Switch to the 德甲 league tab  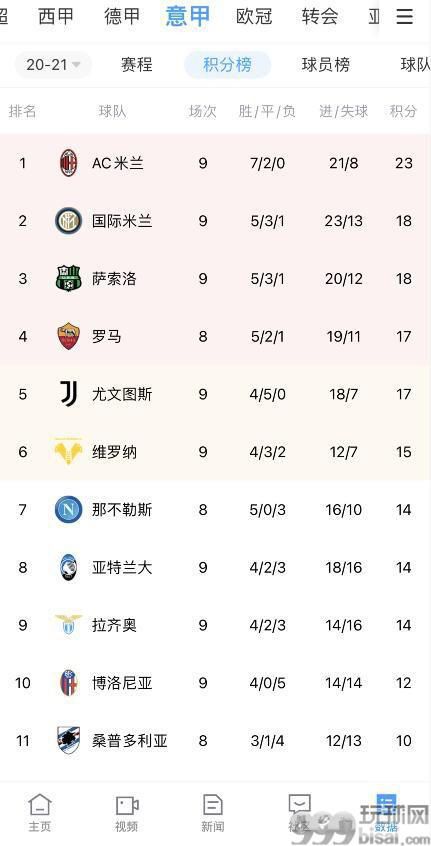point(122,17)
